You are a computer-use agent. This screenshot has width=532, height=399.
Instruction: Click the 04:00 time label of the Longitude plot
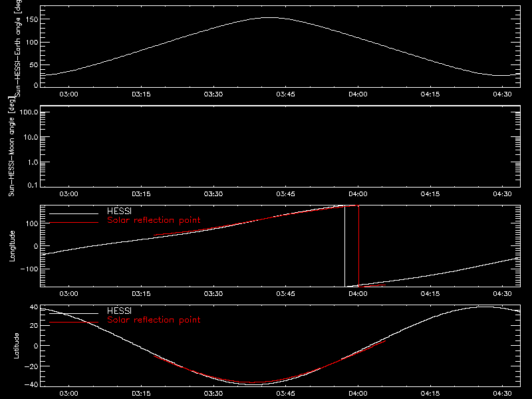(358, 294)
